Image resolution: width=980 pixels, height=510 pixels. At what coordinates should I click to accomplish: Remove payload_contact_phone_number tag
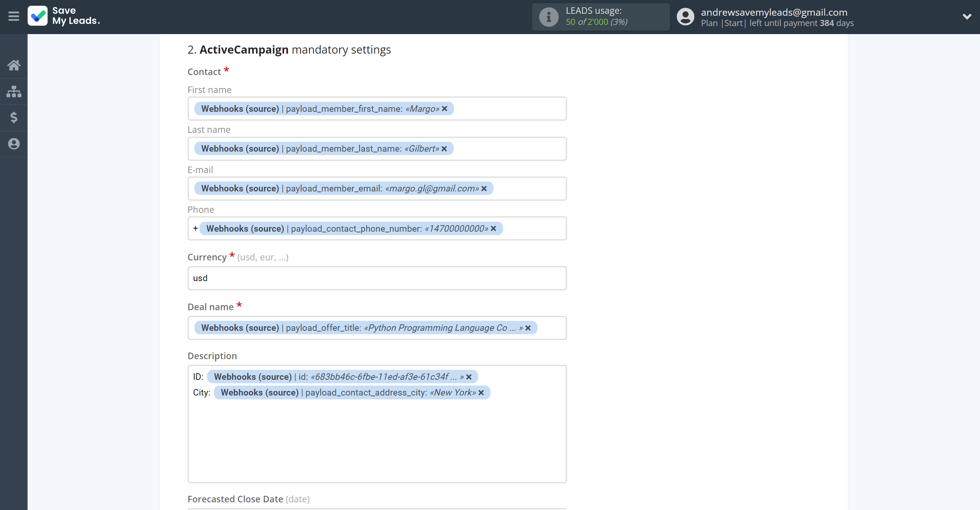coord(493,229)
